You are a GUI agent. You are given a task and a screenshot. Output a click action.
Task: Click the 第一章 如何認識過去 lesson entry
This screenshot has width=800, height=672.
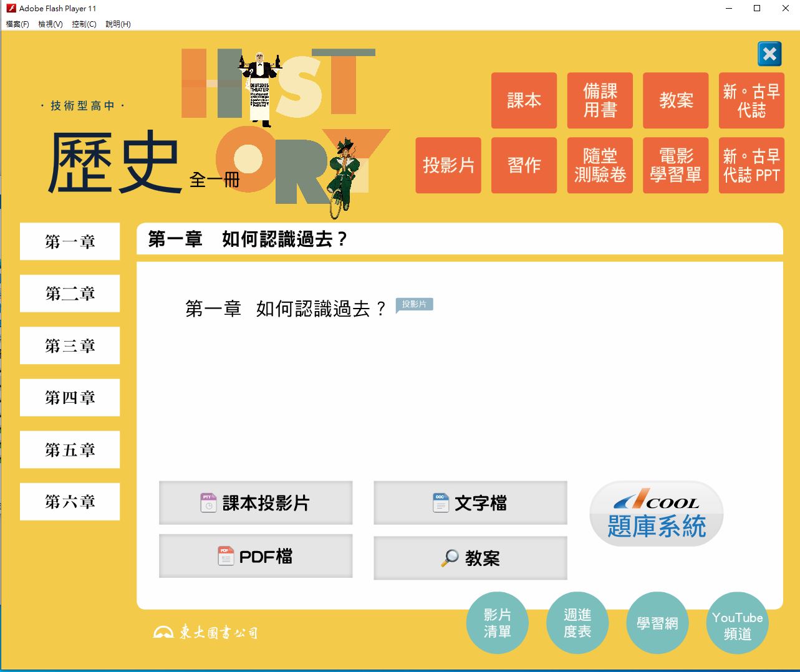[x=286, y=309]
